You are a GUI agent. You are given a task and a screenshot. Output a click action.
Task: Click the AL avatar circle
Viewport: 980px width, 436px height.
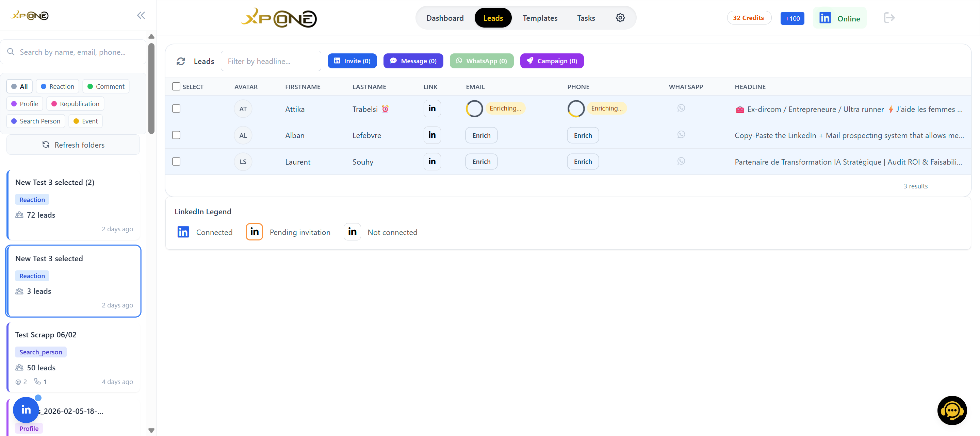[243, 135]
